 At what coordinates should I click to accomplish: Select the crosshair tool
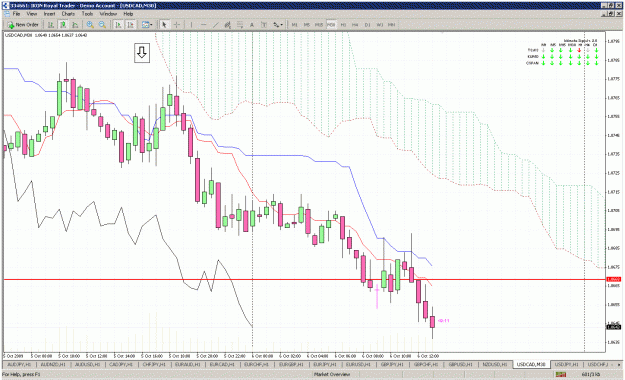[177, 25]
